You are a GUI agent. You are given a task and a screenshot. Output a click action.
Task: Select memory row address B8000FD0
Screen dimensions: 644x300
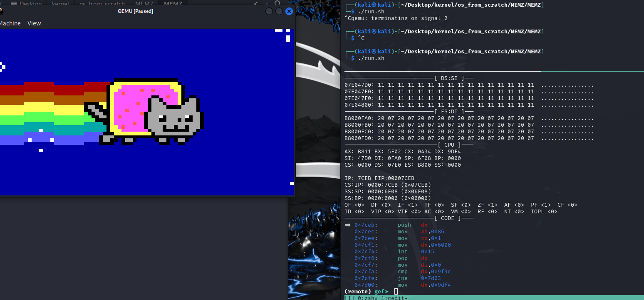tap(359, 138)
